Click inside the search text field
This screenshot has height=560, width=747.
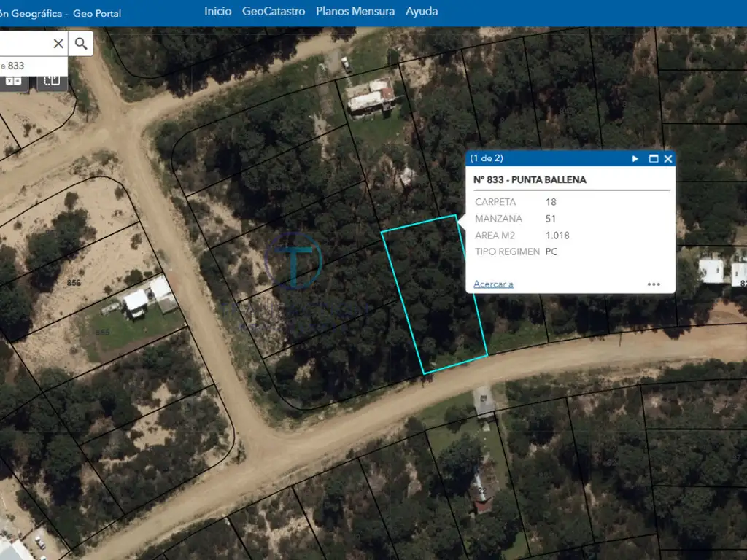(x=26, y=44)
